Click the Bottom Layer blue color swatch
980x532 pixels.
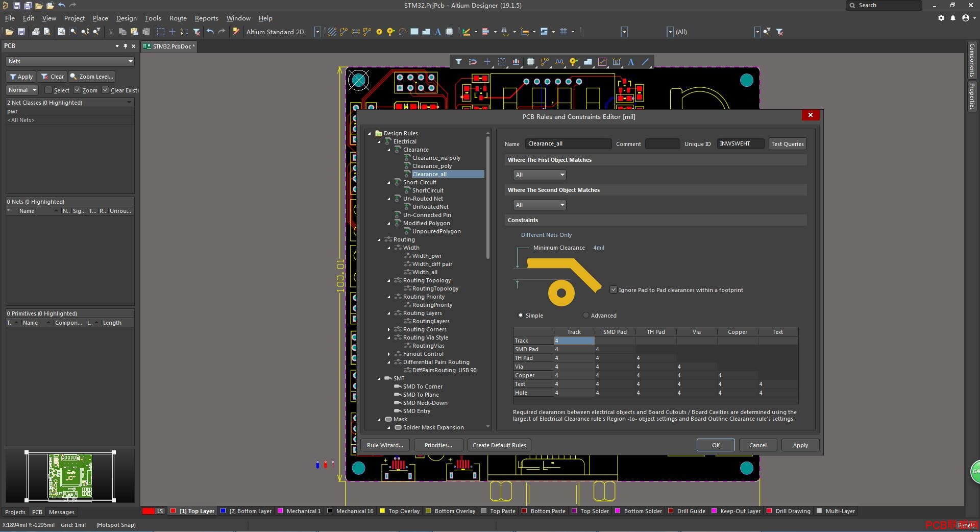pos(223,511)
